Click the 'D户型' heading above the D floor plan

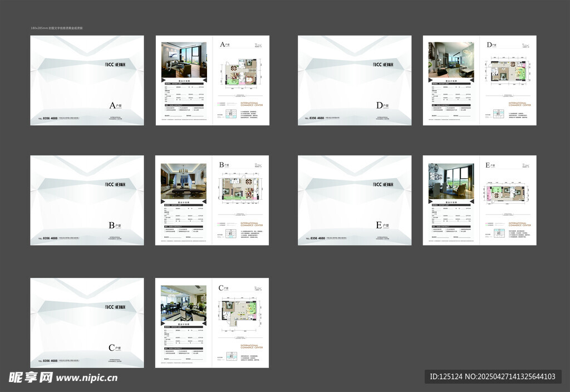[x=492, y=45]
